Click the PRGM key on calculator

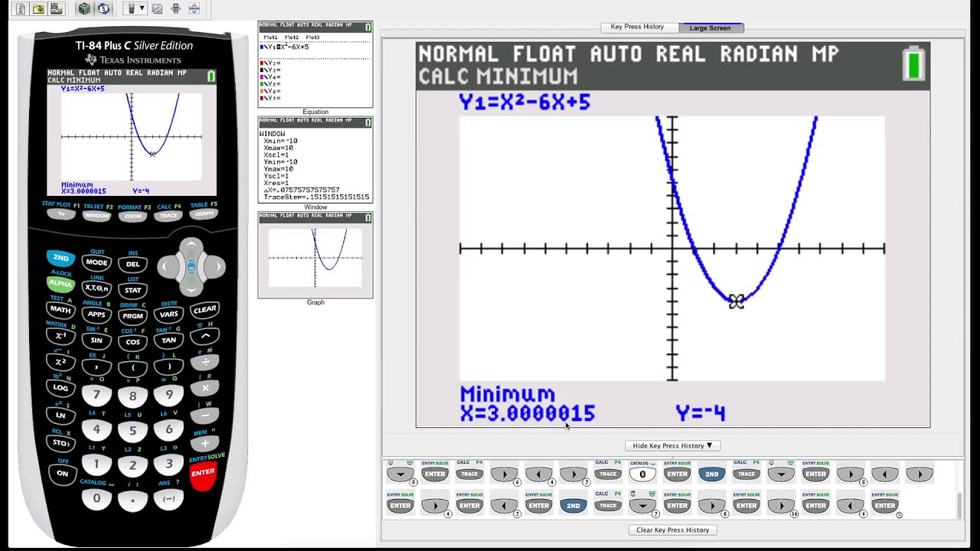(132, 315)
